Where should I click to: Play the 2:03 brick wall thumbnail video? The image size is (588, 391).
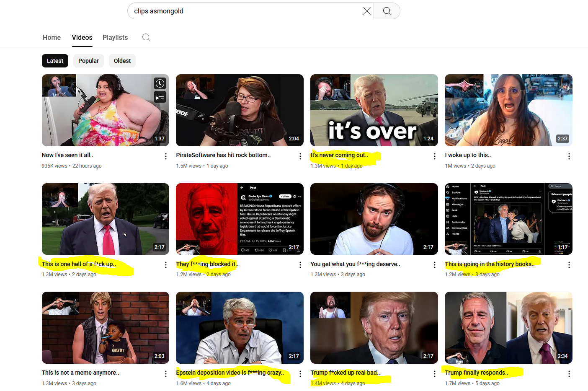[106, 328]
